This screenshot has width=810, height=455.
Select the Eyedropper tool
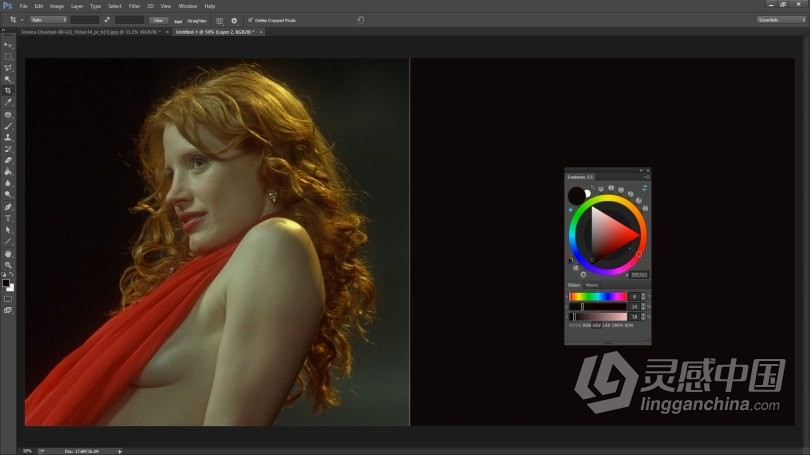(8, 102)
